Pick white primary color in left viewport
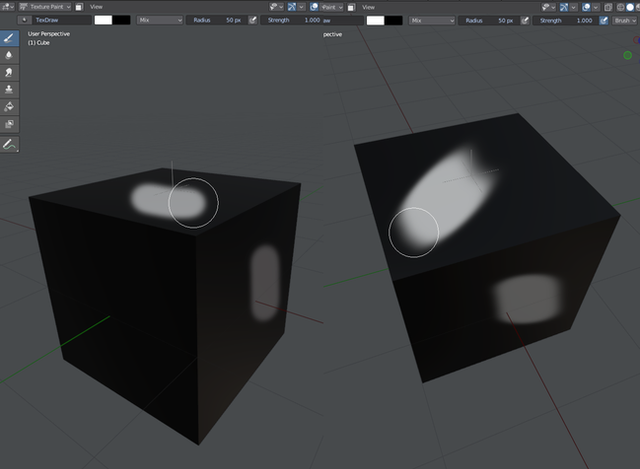This screenshot has width=640, height=469. pyautogui.click(x=103, y=20)
